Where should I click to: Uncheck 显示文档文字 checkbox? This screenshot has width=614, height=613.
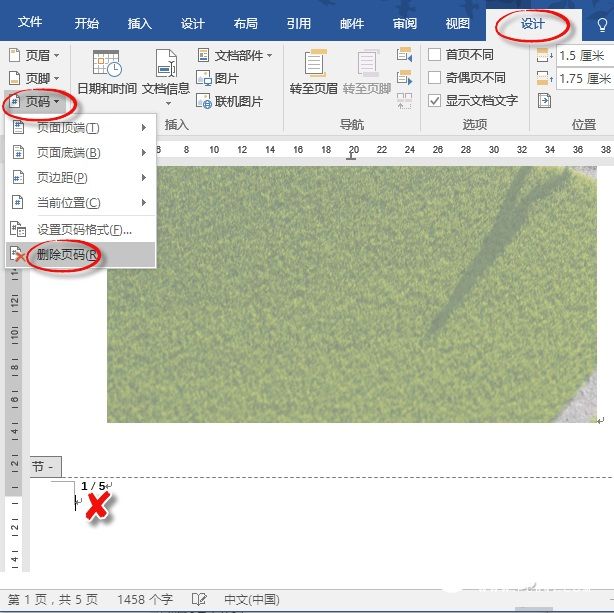434,101
